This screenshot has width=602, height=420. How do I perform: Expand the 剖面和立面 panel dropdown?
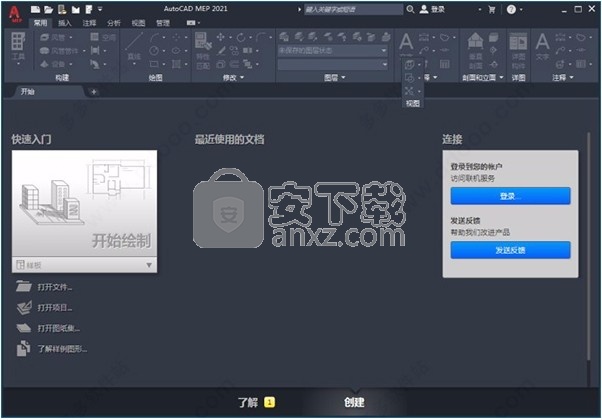(483, 78)
